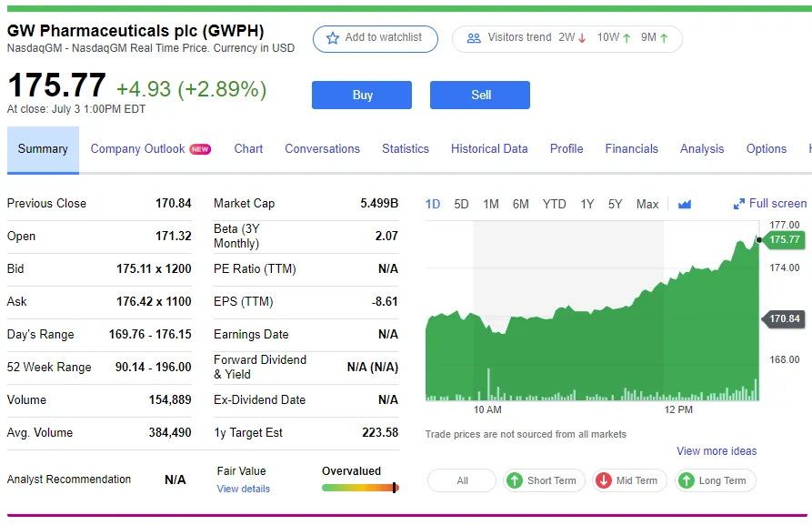
Task: Select the All ideas filter pill
Action: (x=462, y=480)
